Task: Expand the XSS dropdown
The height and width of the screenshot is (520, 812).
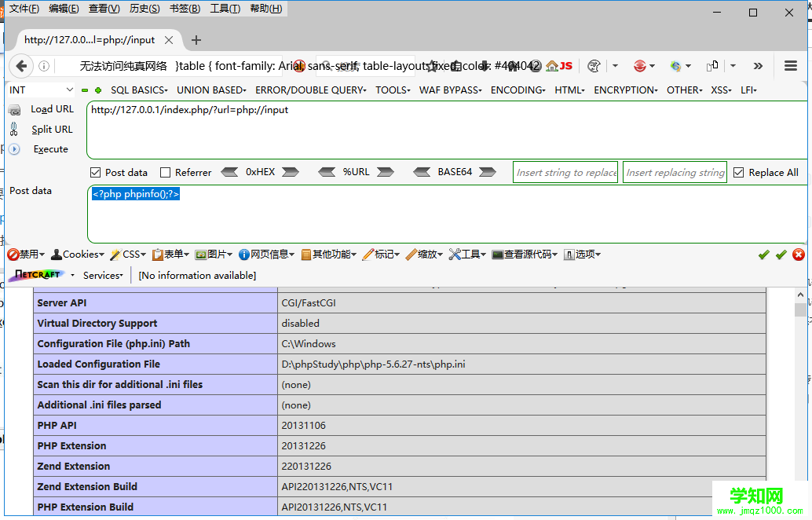Action: pos(721,90)
